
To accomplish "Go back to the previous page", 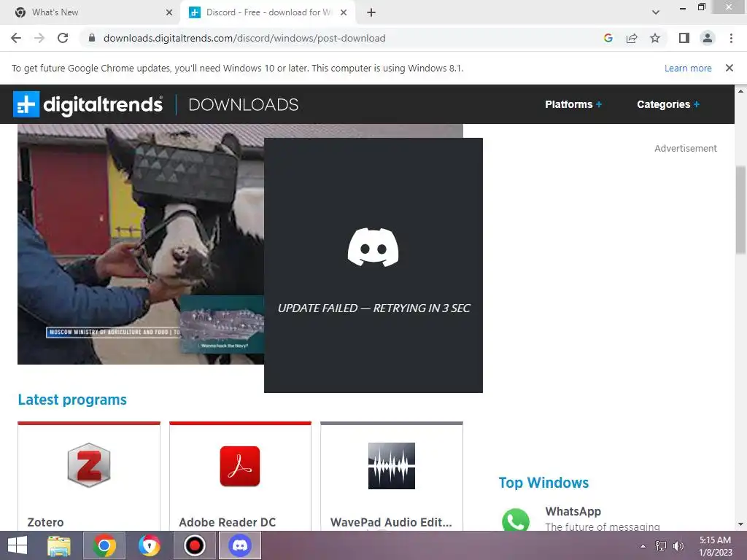I will [16, 38].
